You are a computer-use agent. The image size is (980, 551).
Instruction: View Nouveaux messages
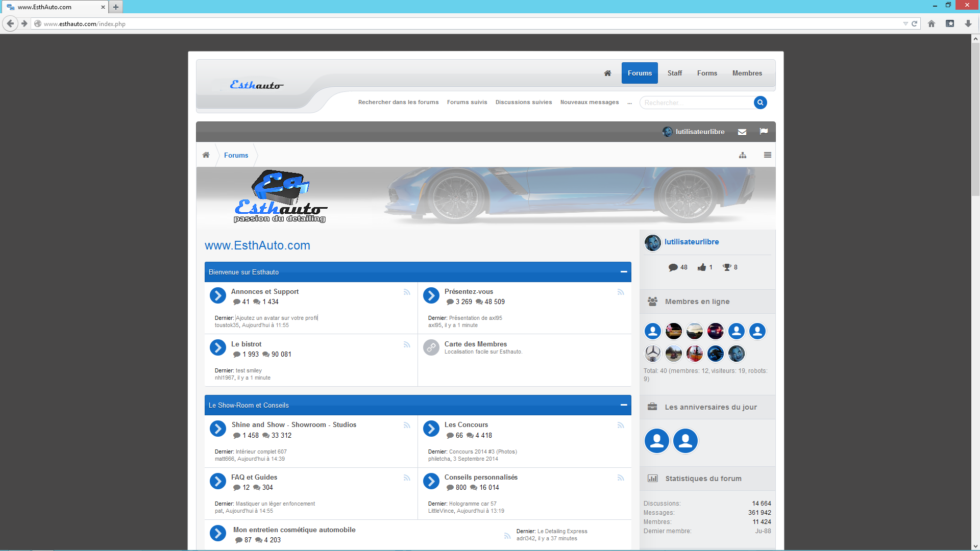(590, 102)
